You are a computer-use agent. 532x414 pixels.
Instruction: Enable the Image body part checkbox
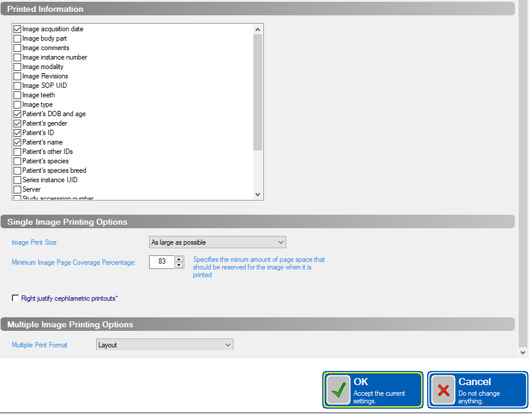[17, 39]
